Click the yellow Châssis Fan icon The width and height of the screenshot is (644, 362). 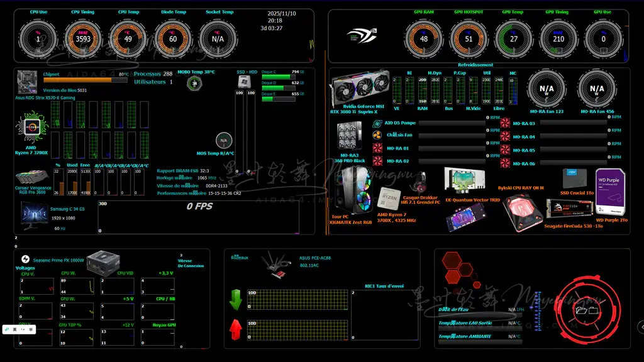click(377, 134)
